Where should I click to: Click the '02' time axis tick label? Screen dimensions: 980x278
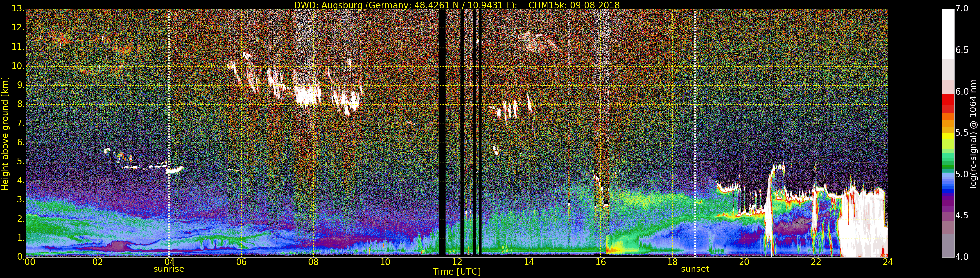click(98, 262)
